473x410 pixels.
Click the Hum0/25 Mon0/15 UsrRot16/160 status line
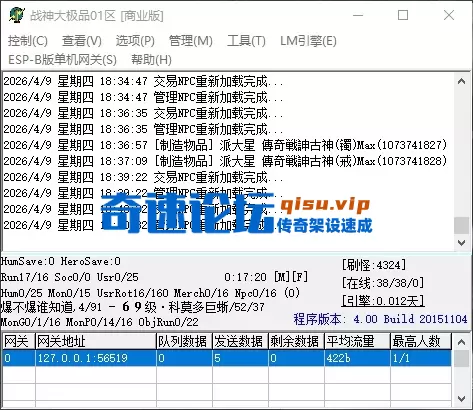150,293
